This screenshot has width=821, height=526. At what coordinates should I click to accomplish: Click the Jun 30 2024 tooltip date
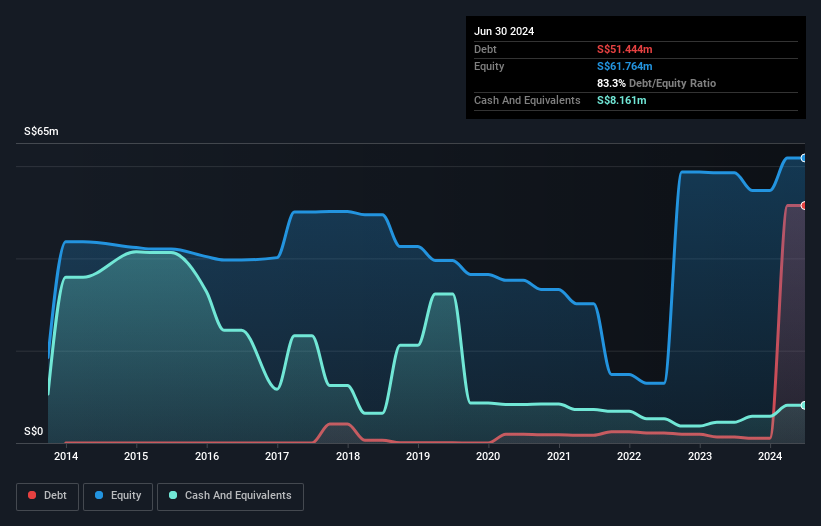tap(504, 31)
